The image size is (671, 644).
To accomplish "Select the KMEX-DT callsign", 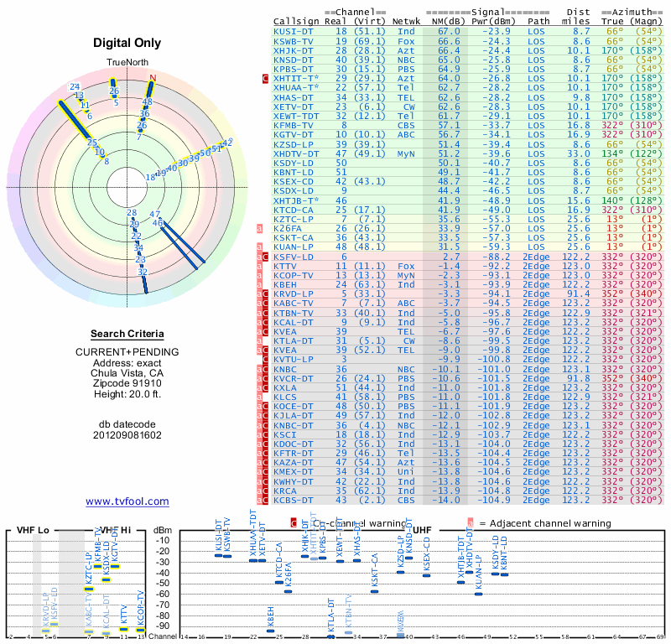I will (x=293, y=472).
